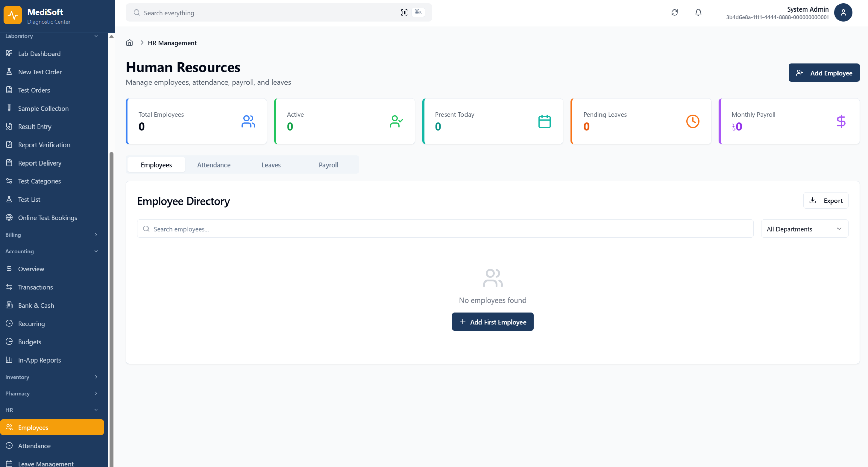
Task: Open Online Test Bookings in sidebar
Action: pos(47,218)
